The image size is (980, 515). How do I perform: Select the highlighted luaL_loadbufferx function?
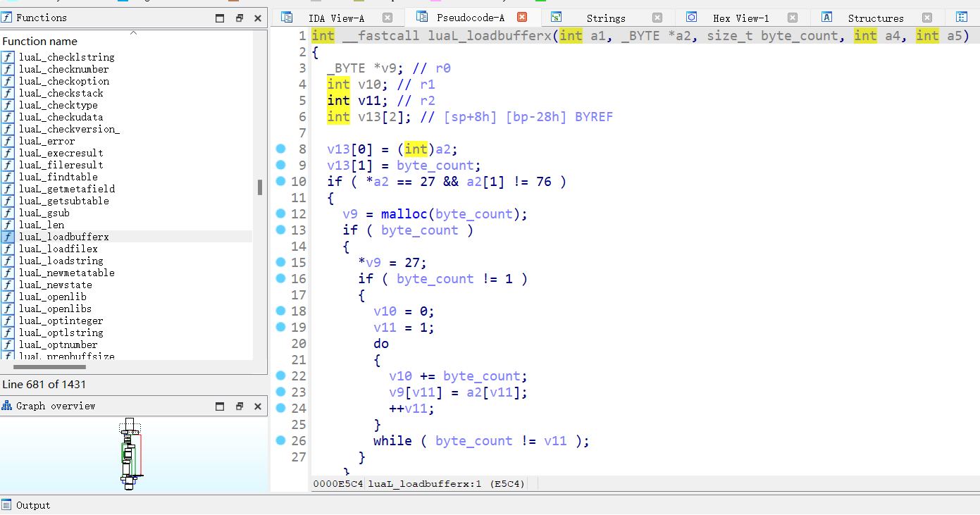click(x=63, y=237)
